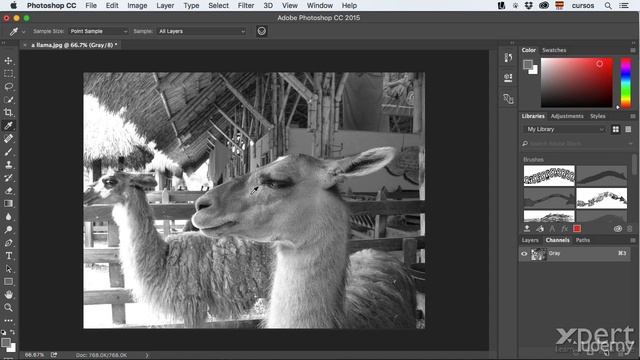Select the Rectangular Marquee tool

pyautogui.click(x=8, y=74)
